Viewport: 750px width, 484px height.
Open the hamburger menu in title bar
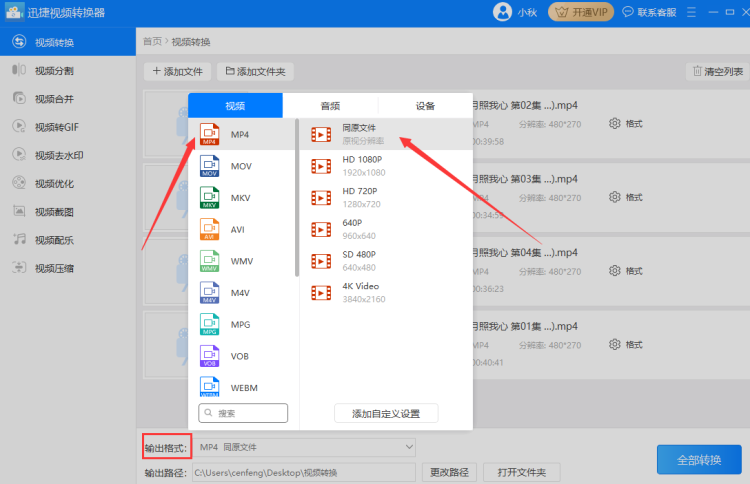[691, 12]
